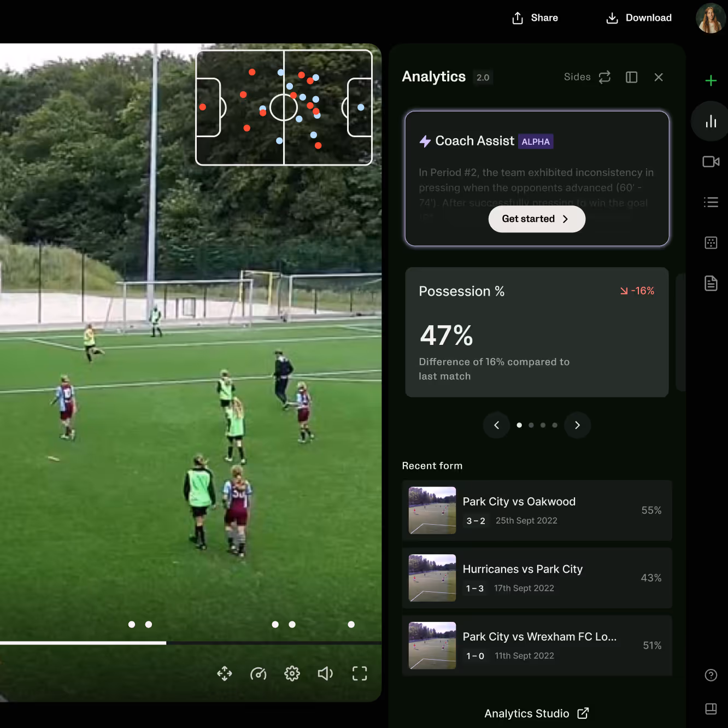The image size is (728, 728).
Task: Open the video camera sidebar icon
Action: [711, 162]
